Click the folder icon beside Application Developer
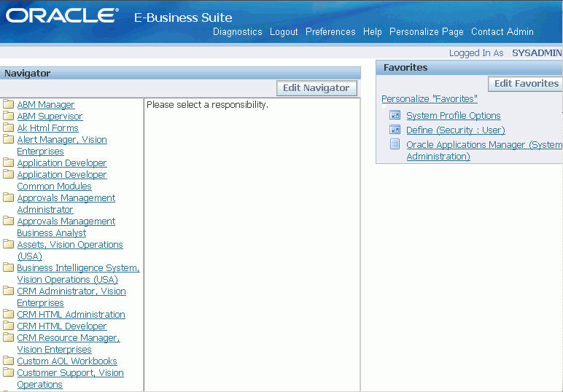The image size is (563, 392). 9,162
